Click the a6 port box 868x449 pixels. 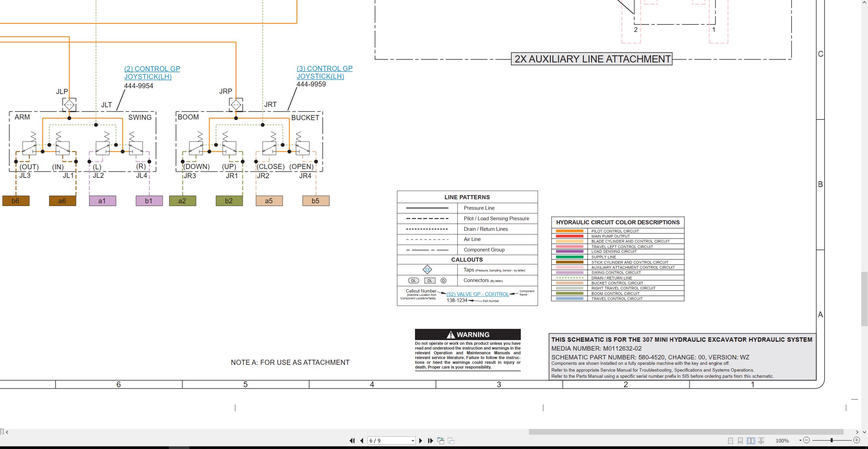(x=62, y=201)
